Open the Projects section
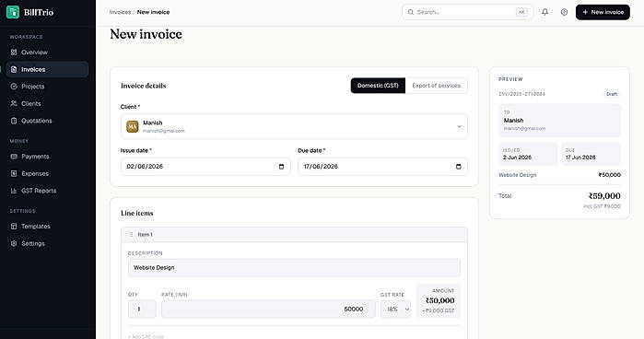The width and height of the screenshot is (644, 339). tap(47, 87)
